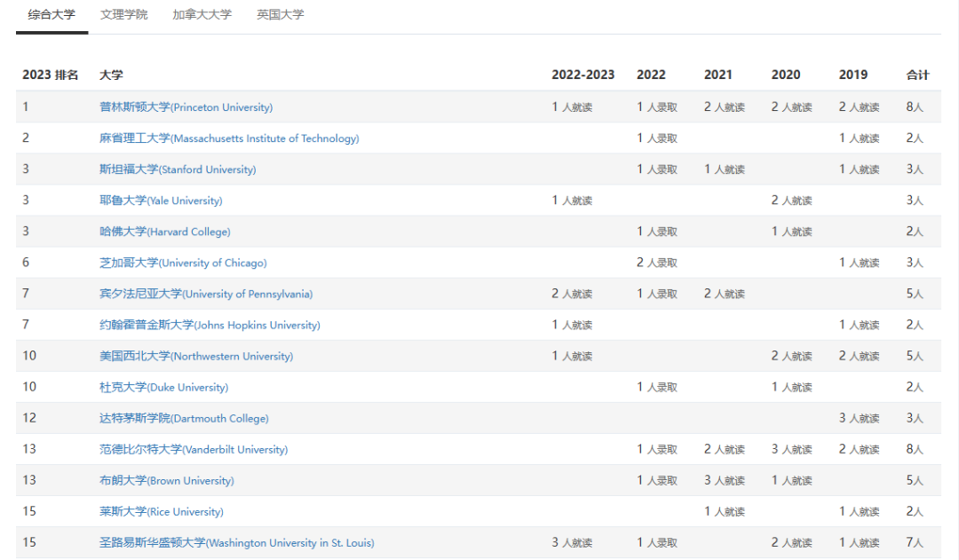Click Brown's 5人 total cell
Viewport: 959px width, 560px height.
click(915, 480)
